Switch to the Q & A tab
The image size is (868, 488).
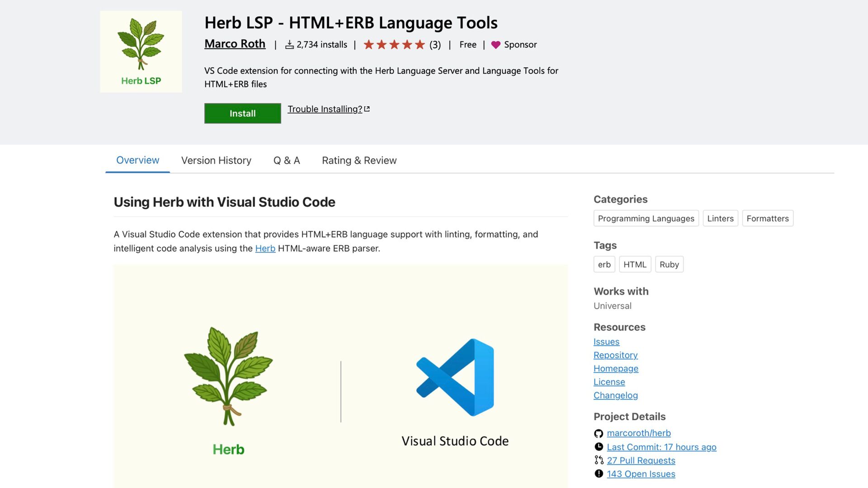click(287, 160)
